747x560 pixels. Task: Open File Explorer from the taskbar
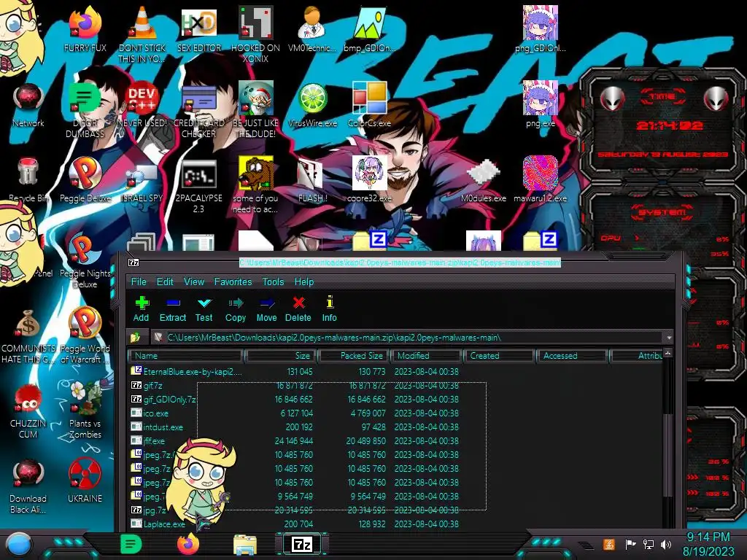click(x=245, y=544)
